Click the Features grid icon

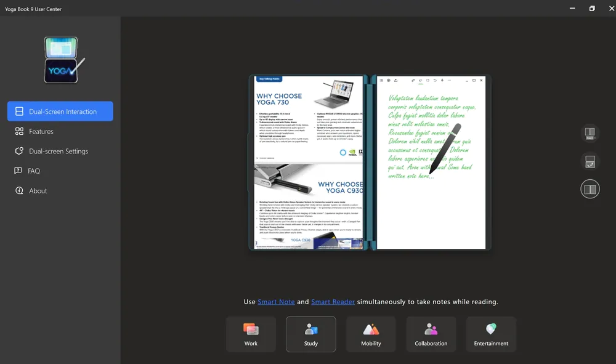click(x=19, y=131)
